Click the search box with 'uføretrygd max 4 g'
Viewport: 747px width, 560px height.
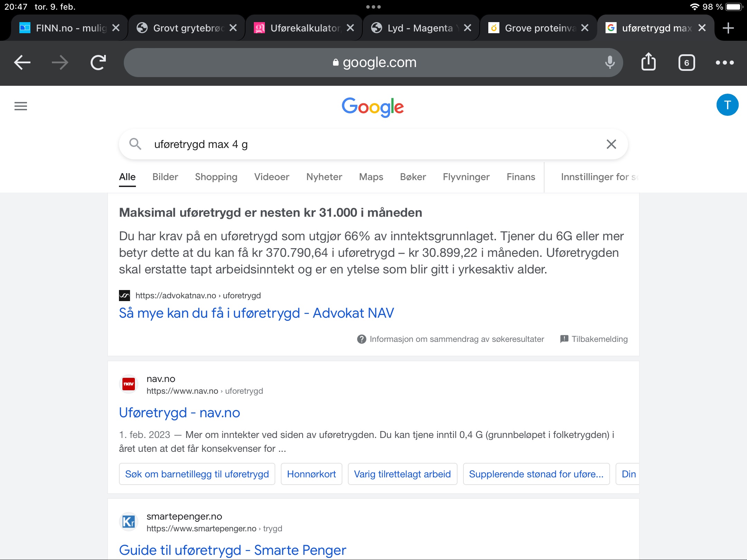click(x=373, y=144)
